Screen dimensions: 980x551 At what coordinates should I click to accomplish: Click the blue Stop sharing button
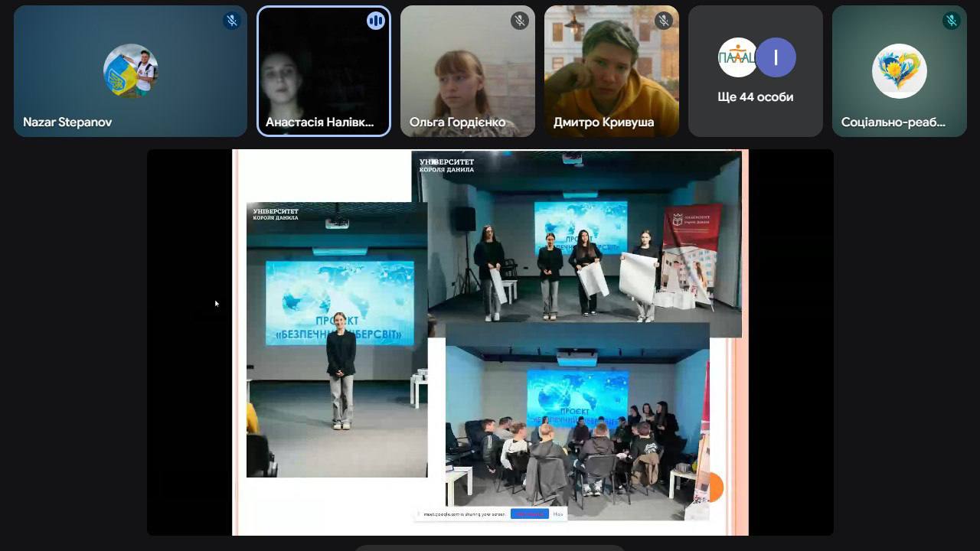[530, 514]
